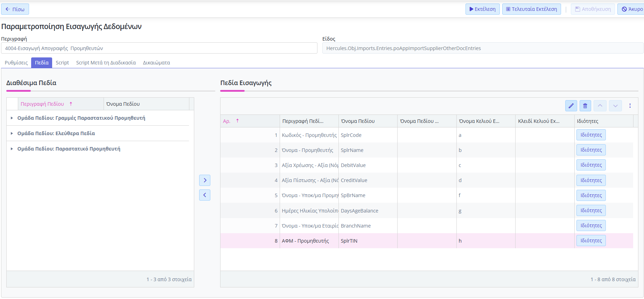Click the pencil edit icon in import fields toolbar
644x299 pixels.
[571, 106]
